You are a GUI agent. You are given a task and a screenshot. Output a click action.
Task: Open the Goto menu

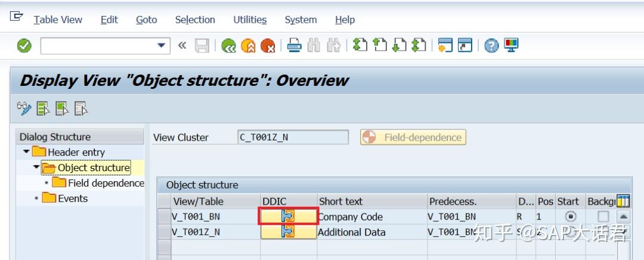[x=146, y=20]
